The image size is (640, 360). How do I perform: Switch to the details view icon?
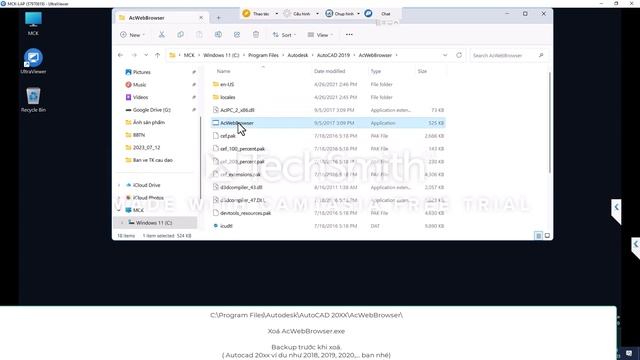pos(538,236)
